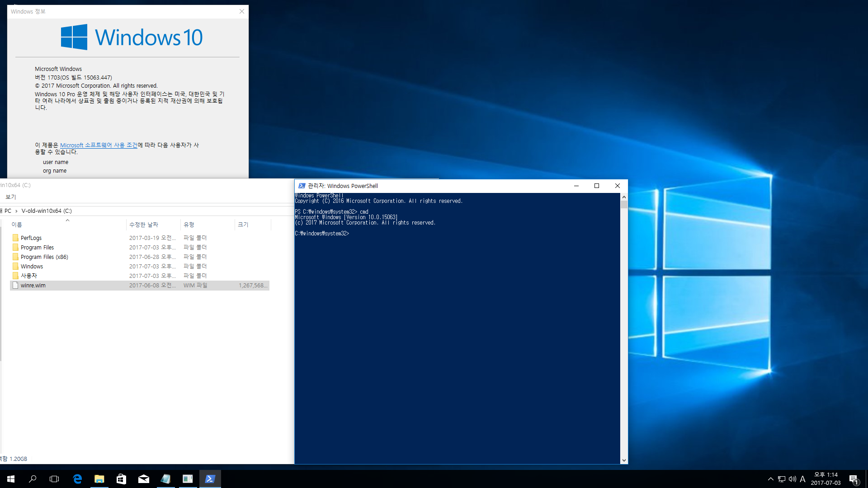
Task: Sort by 유형 column header
Action: (208, 225)
